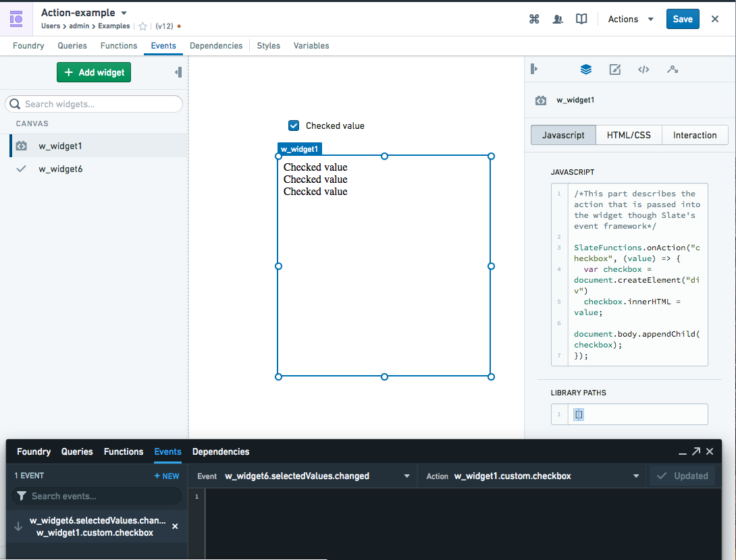Image resolution: width=736 pixels, height=560 pixels.
Task: Open the documentation book icon
Action: (581, 19)
